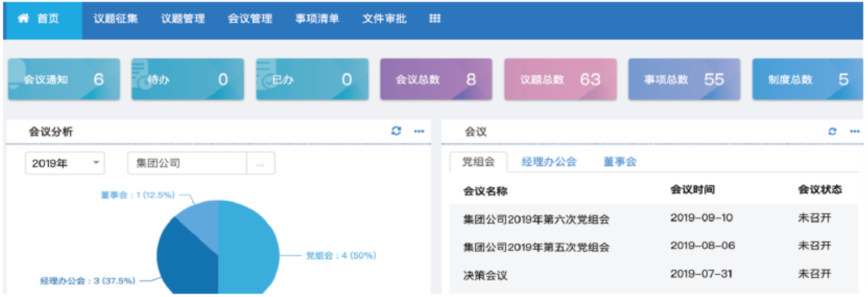Image resolution: width=868 pixels, height=297 pixels.
Task: Click the ellipsis button beside 集团公司 field
Action: point(261,163)
